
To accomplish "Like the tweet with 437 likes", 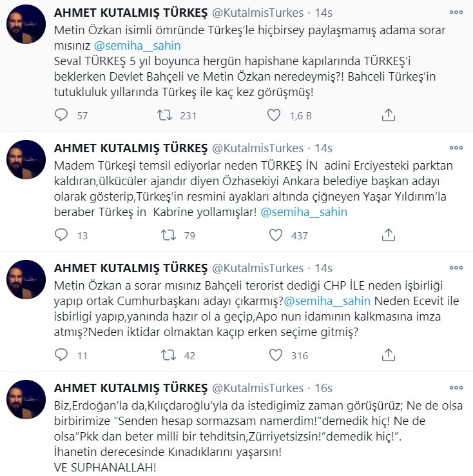I will point(274,235).
